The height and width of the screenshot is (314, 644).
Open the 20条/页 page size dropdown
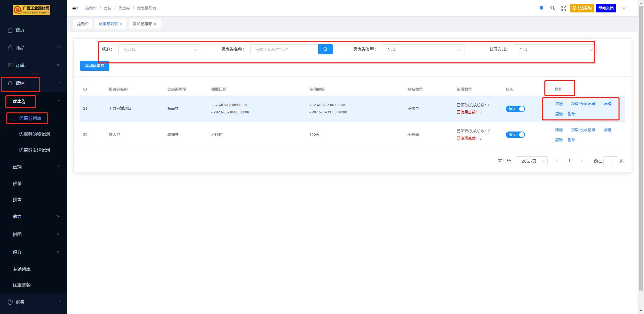pos(532,161)
